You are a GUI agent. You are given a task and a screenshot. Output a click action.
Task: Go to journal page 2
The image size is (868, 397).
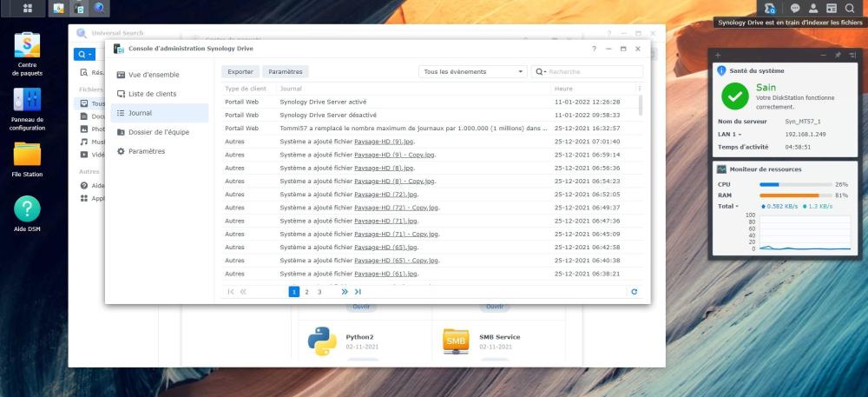(306, 292)
